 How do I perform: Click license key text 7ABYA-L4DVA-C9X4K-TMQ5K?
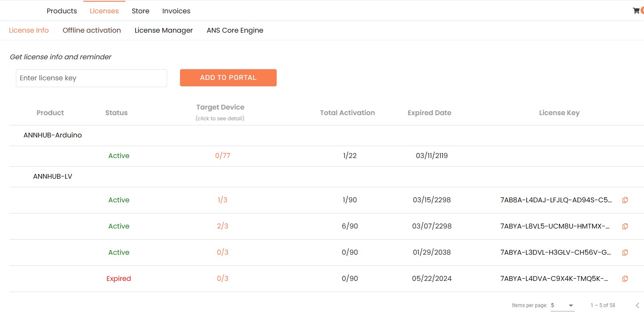point(554,279)
